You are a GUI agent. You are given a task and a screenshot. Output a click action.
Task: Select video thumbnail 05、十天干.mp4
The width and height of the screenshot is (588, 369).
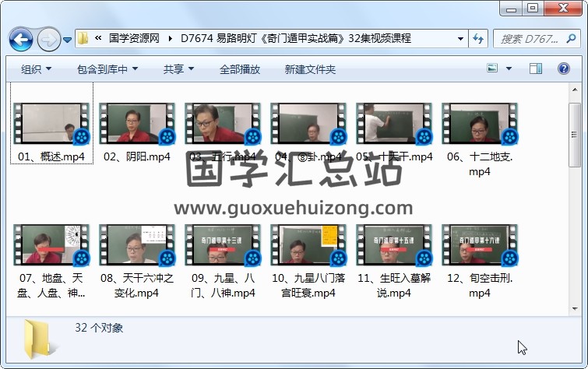coord(394,124)
